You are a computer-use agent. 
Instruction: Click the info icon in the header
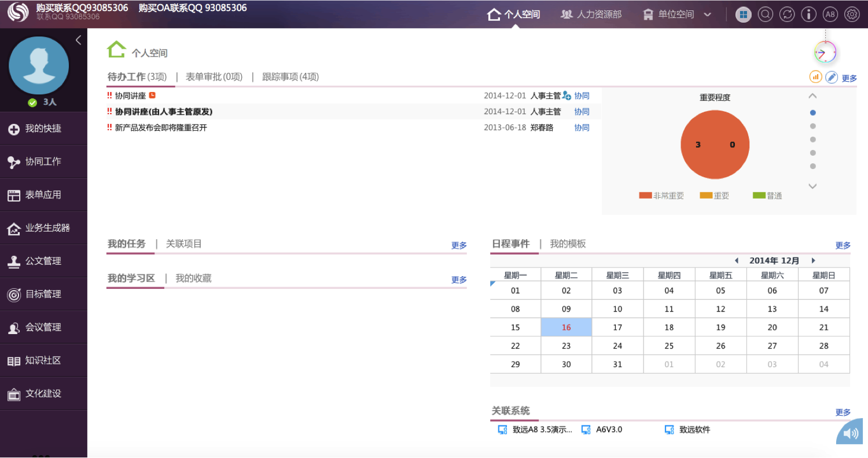[x=808, y=14]
